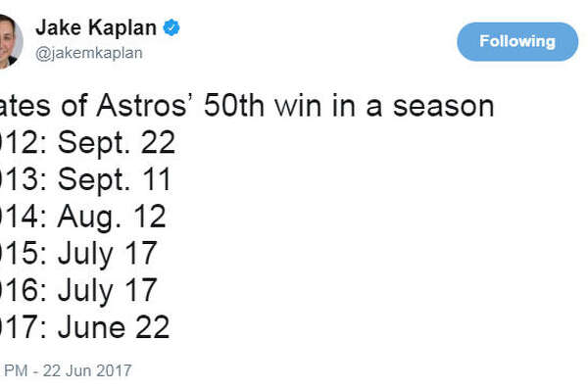Click the Following button to unfollow
Screen dimensions: 588x392
517,41
